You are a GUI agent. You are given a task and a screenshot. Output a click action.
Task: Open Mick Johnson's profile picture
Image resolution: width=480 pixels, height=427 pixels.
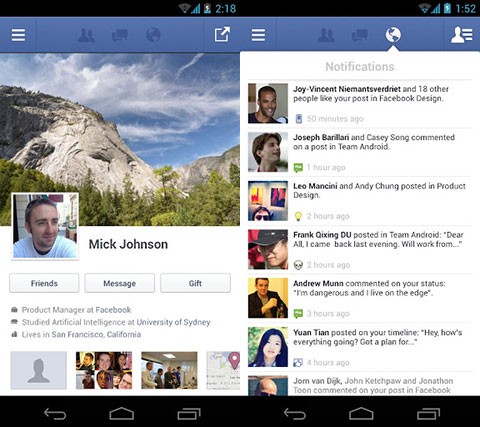tap(45, 226)
